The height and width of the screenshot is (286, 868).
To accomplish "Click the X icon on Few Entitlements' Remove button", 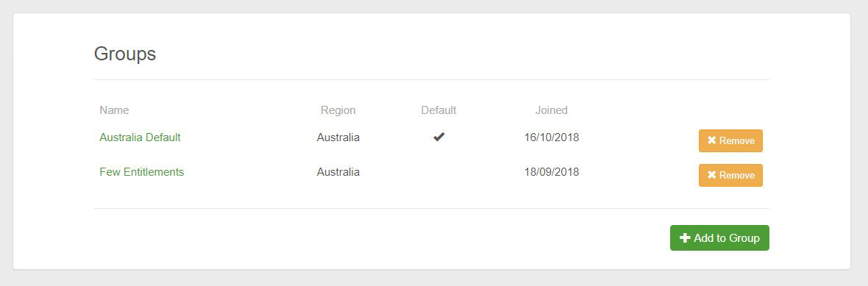I will [712, 175].
